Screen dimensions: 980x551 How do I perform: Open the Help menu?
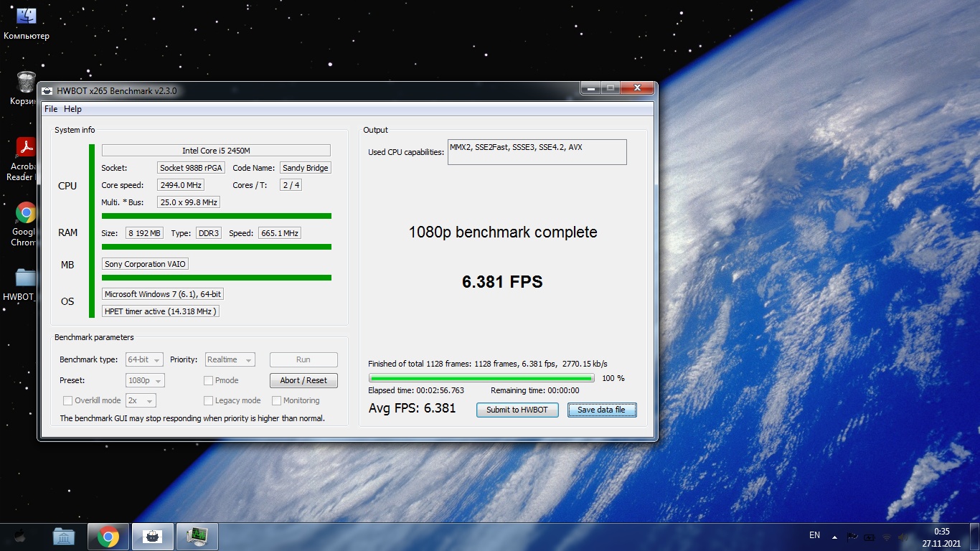point(72,109)
